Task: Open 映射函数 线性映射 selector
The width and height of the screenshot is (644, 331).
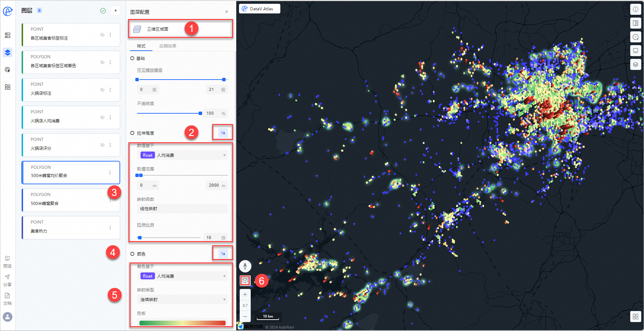Action: (x=183, y=209)
